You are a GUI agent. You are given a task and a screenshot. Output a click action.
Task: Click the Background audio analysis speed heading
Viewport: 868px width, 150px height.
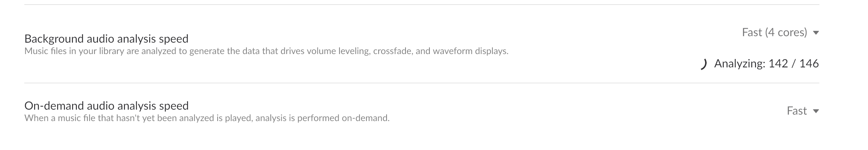coord(106,39)
